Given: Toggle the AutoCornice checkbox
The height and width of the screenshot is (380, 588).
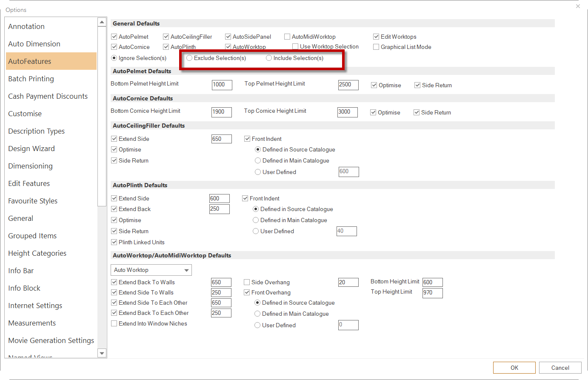Looking at the screenshot, I should click(x=114, y=47).
